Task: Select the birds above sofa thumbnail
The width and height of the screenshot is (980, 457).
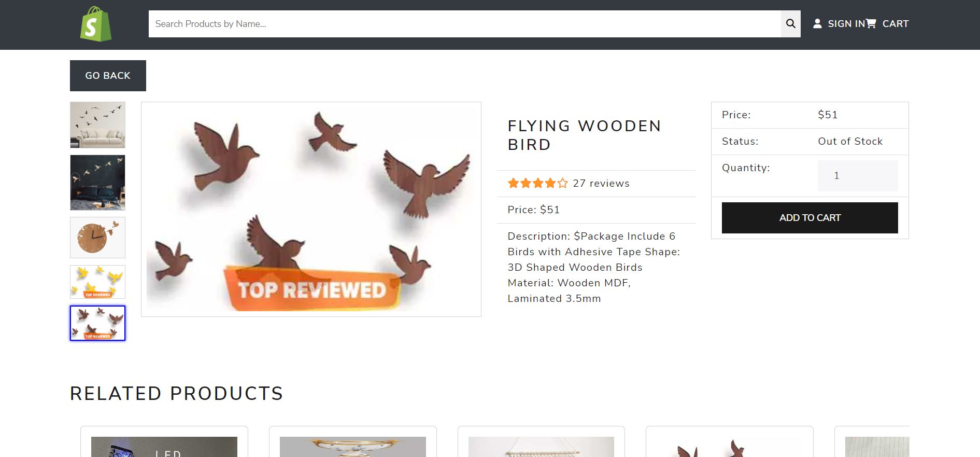Action: (98, 125)
